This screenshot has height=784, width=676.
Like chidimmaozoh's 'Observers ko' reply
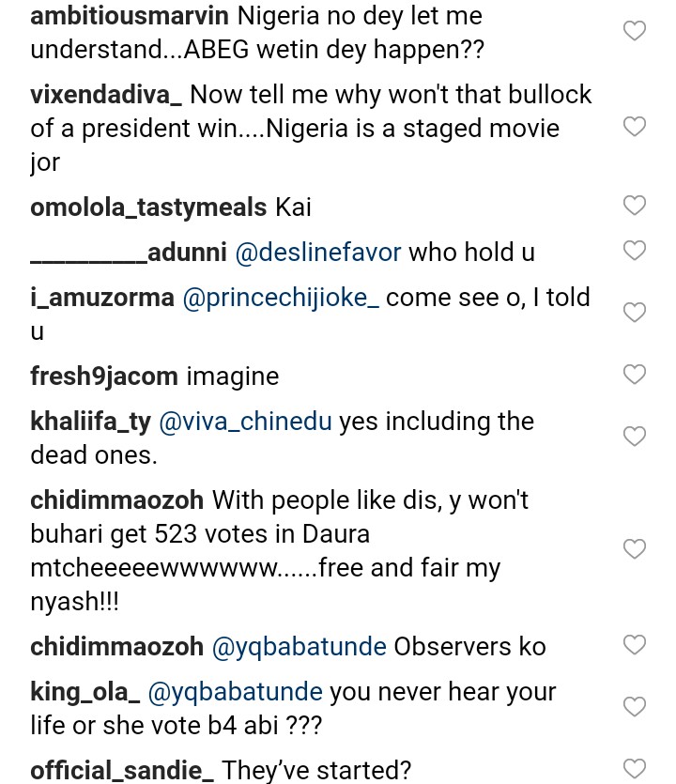635,645
